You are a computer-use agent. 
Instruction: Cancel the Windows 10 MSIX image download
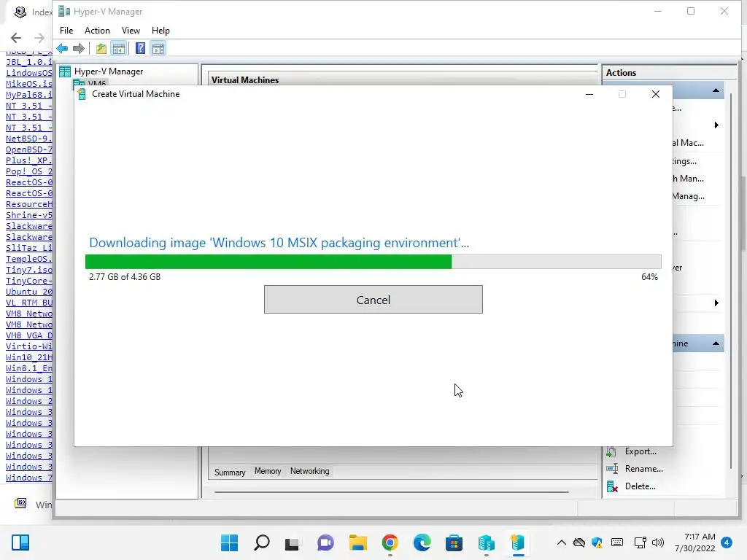click(373, 300)
